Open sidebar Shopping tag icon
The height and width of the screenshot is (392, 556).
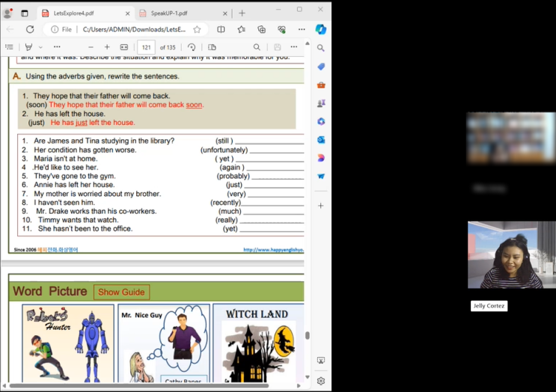(321, 67)
